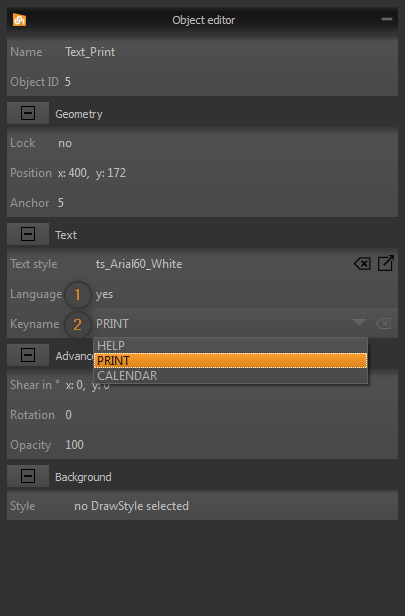This screenshot has width=405, height=616.
Task: Choose CALENDAR in the keyname list
Action: point(231,376)
